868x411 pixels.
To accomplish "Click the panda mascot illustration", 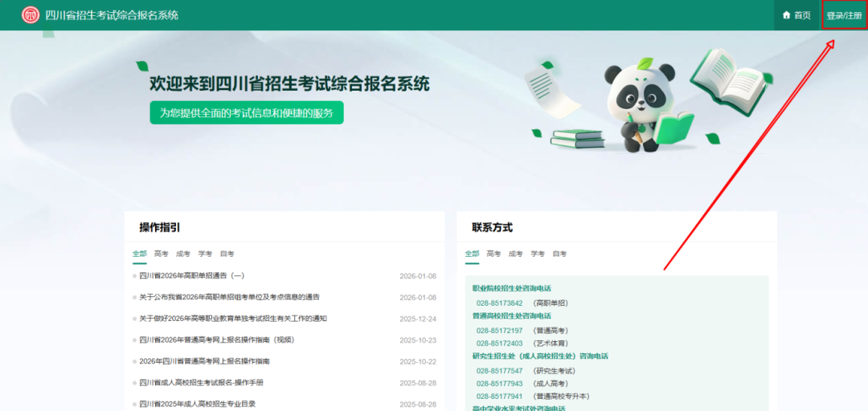I will click(x=643, y=103).
